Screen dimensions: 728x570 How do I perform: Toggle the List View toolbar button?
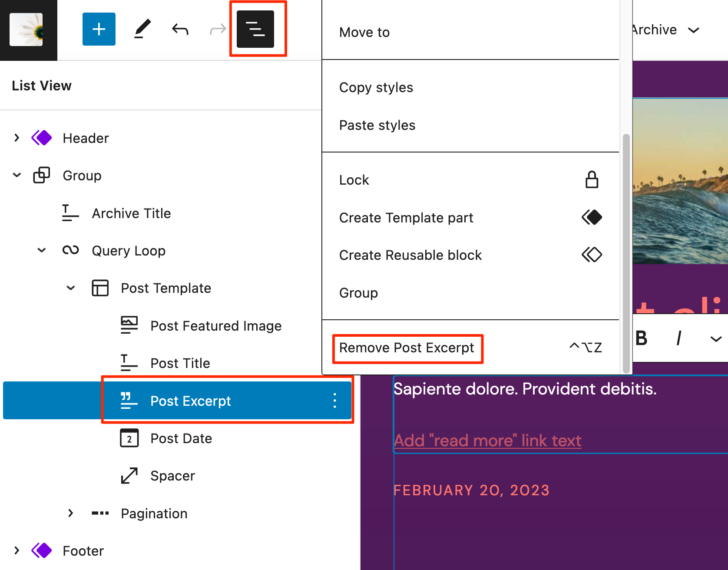(255, 29)
